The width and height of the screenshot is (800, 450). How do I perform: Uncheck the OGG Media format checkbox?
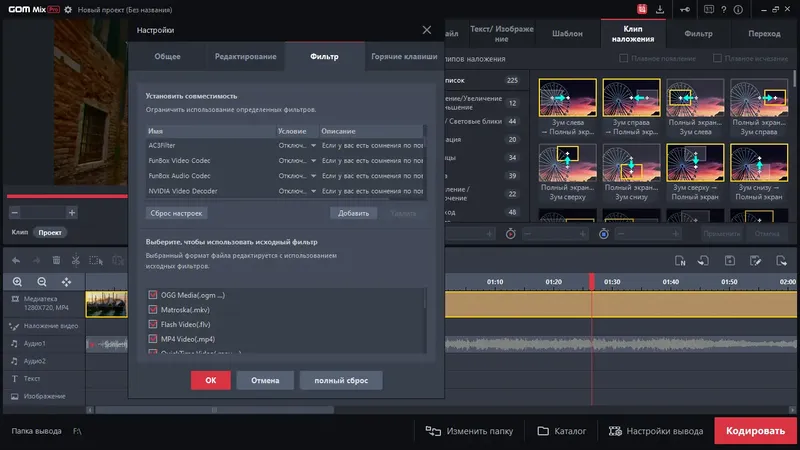[x=153, y=295]
